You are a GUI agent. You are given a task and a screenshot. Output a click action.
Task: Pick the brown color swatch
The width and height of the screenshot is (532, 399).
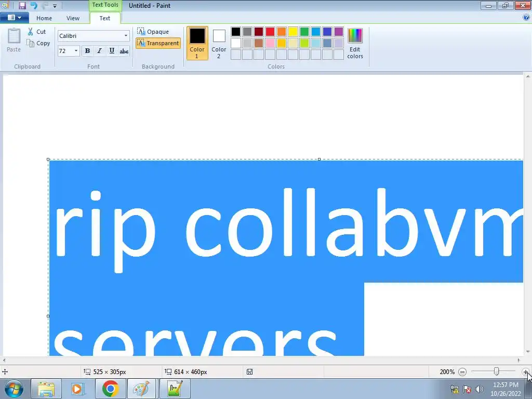click(x=259, y=43)
